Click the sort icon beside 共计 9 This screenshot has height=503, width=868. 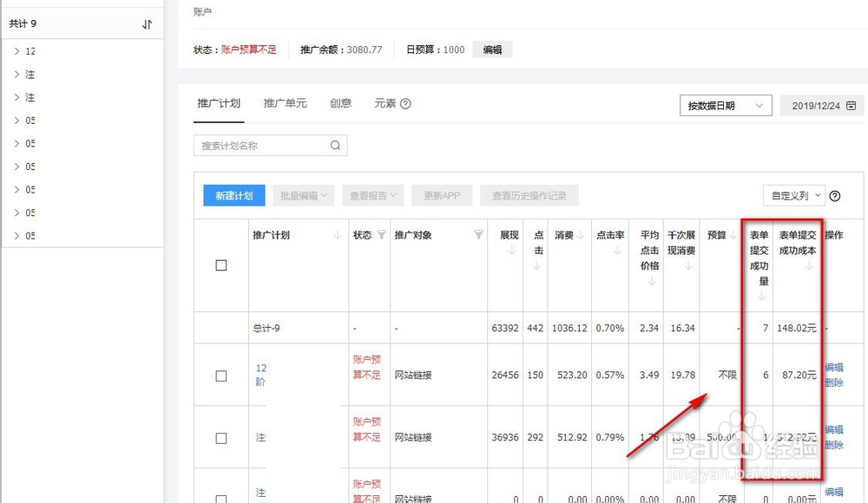click(x=147, y=24)
